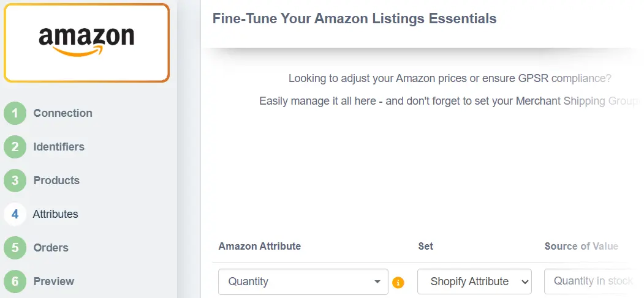
Task: Select the Attributes step label
Action: [x=55, y=214]
